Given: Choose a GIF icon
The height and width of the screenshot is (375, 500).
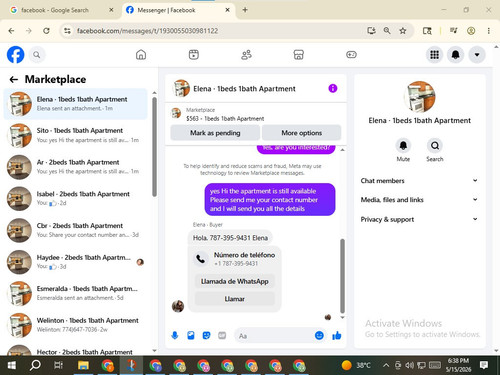Looking at the screenshot, I should (x=222, y=335).
